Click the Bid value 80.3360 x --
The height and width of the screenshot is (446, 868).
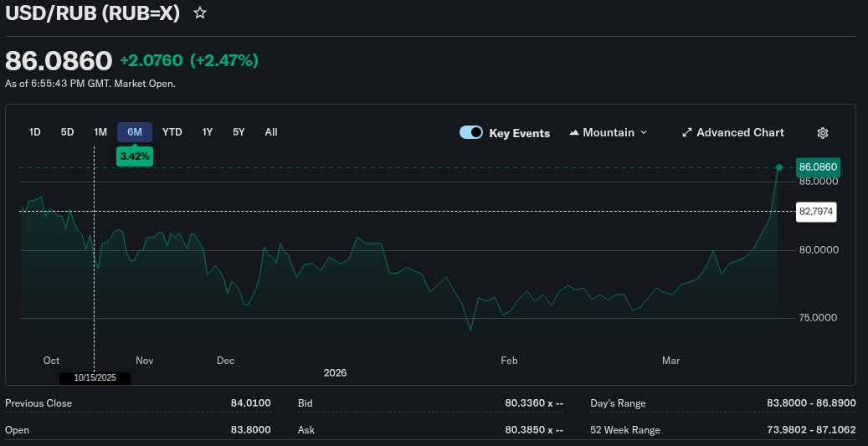(534, 403)
